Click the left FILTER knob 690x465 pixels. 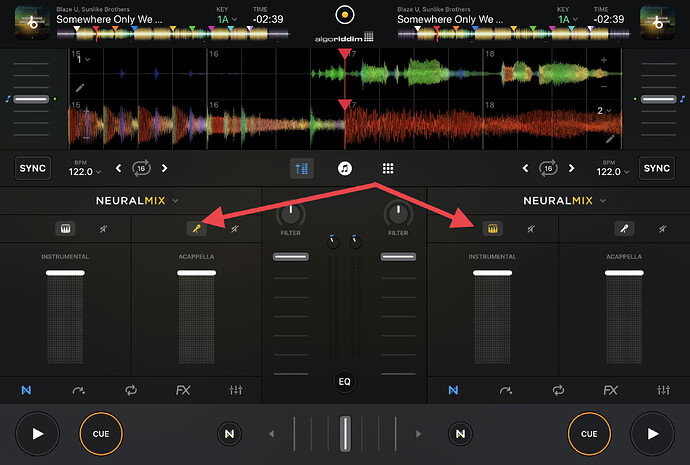coord(290,214)
